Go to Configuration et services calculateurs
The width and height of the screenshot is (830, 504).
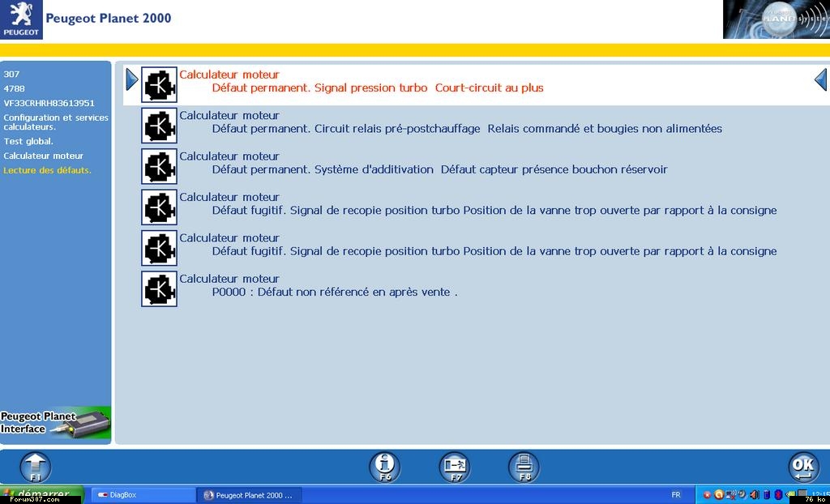point(56,122)
